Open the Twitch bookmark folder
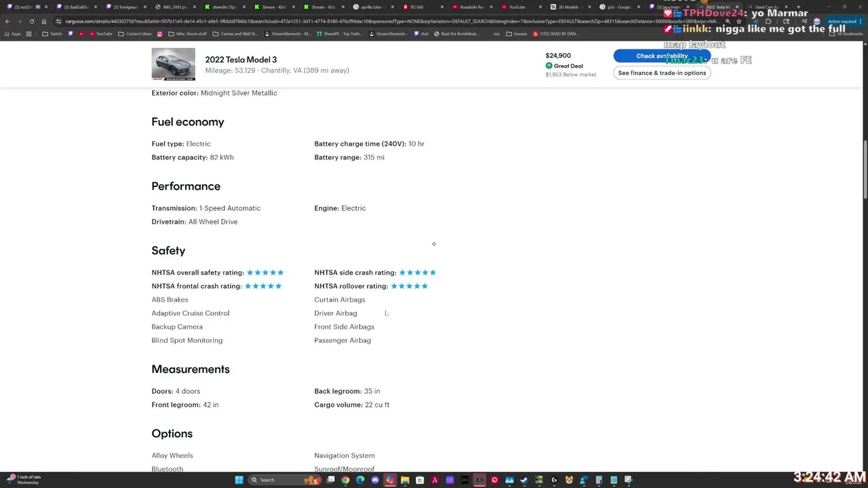 pyautogui.click(x=52, y=34)
